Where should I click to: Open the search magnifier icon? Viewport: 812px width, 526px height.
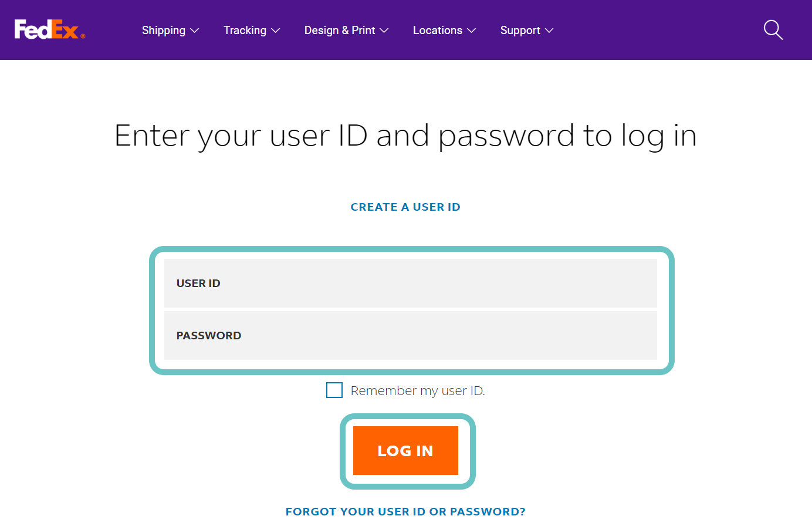[773, 30]
